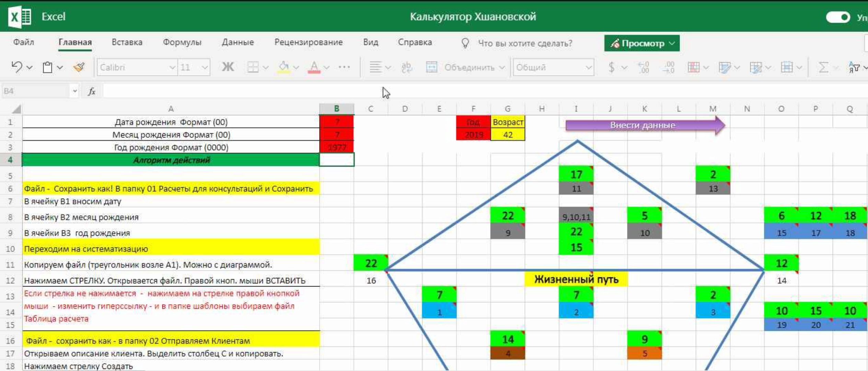Screen dimensions: 868x371
Task: Click the Format Painter brush icon
Action: click(79, 67)
